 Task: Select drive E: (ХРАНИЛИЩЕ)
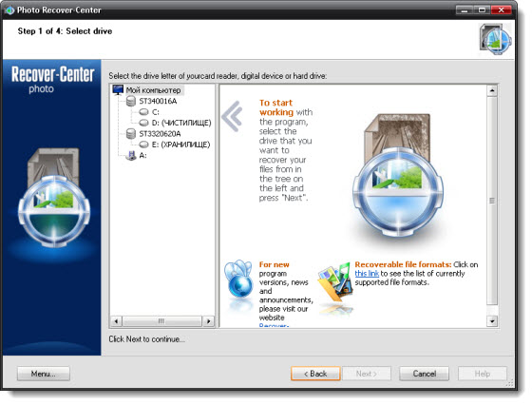click(x=180, y=145)
